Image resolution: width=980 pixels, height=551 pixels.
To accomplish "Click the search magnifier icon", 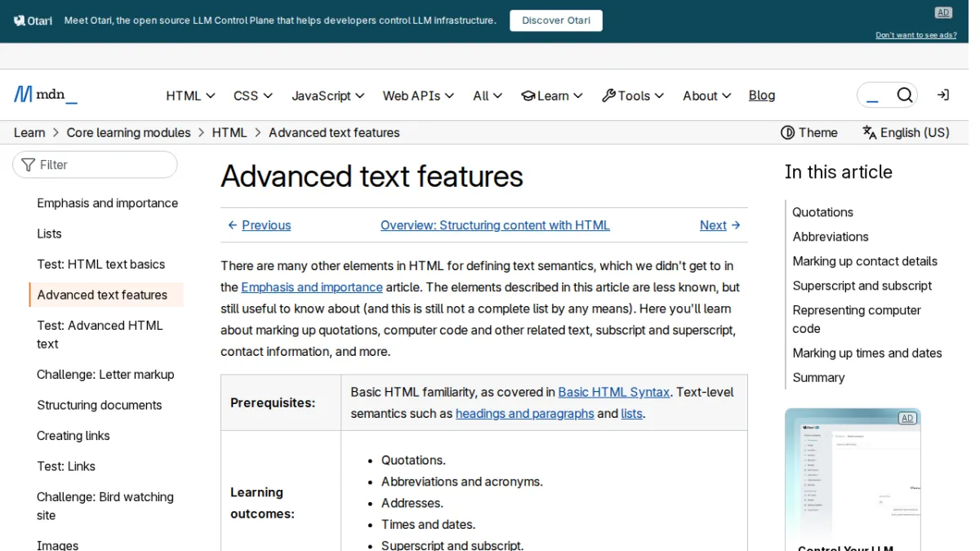I will tap(904, 96).
